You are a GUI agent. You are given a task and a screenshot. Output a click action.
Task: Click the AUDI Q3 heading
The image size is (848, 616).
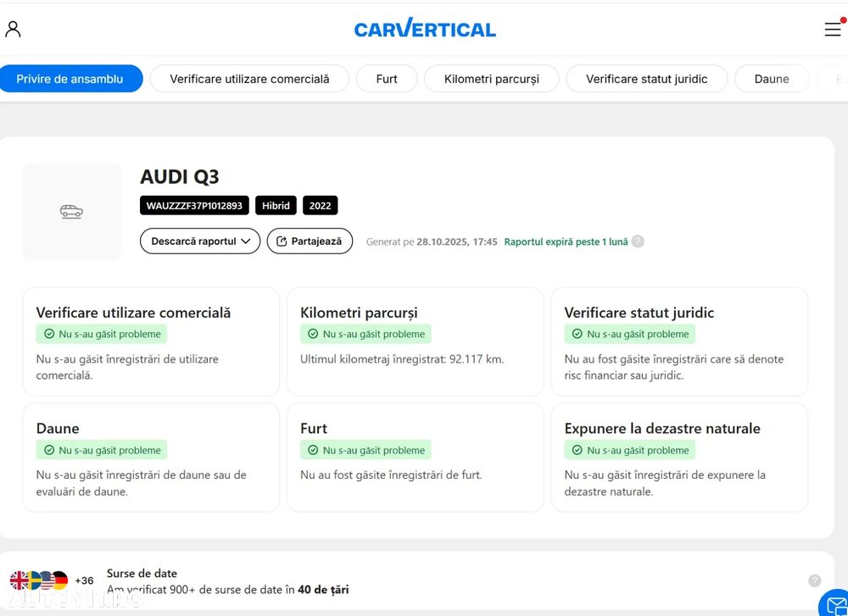tap(180, 177)
